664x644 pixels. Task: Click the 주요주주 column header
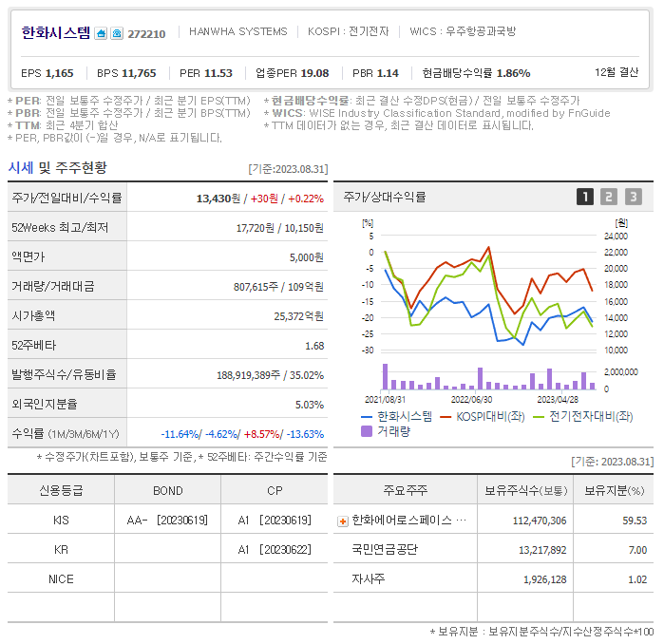(406, 491)
